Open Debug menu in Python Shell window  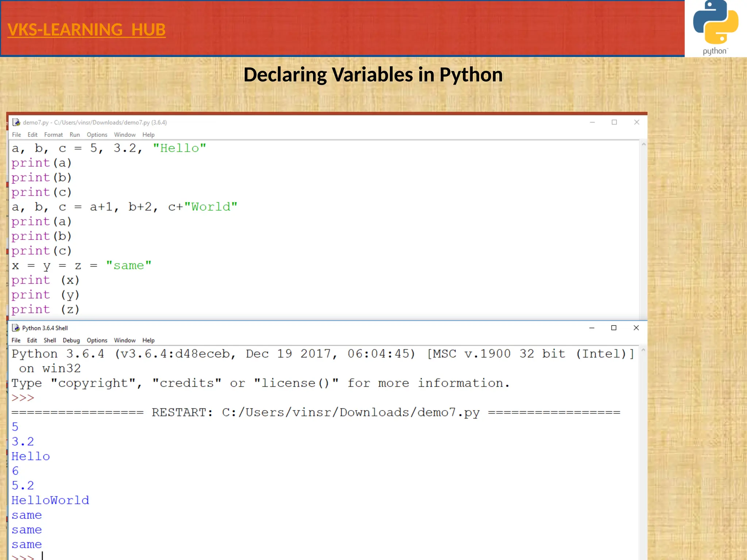(71, 340)
